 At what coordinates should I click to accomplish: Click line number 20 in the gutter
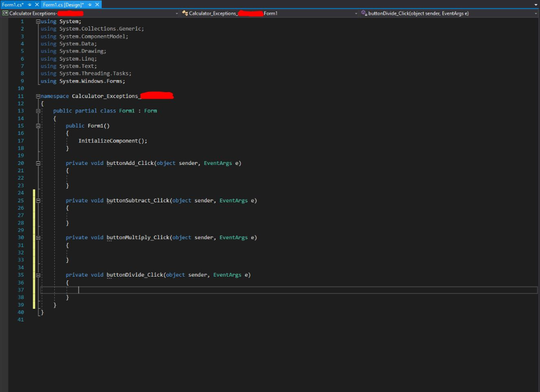pos(21,163)
